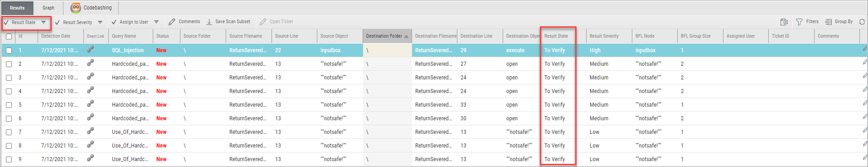The width and height of the screenshot is (868, 167).
Task: Check the checkbox for result row 4
Action: tap(9, 91)
